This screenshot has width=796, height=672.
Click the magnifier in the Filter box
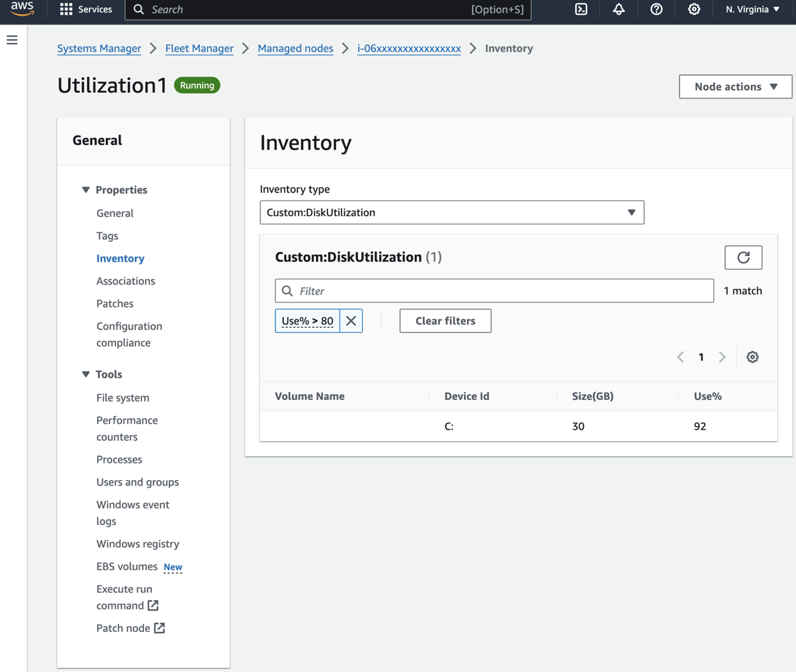pyautogui.click(x=287, y=291)
